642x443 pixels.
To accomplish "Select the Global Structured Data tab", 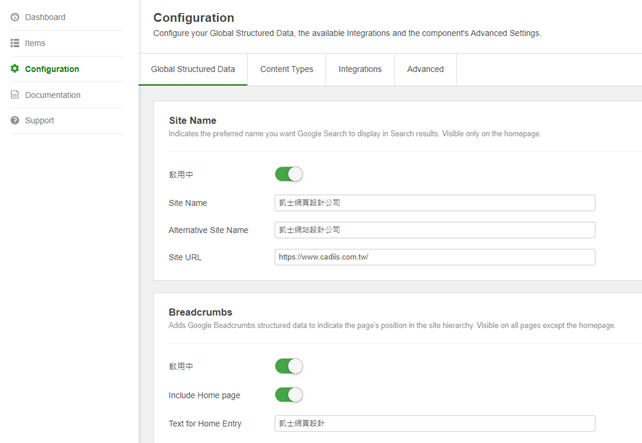I will tap(193, 69).
